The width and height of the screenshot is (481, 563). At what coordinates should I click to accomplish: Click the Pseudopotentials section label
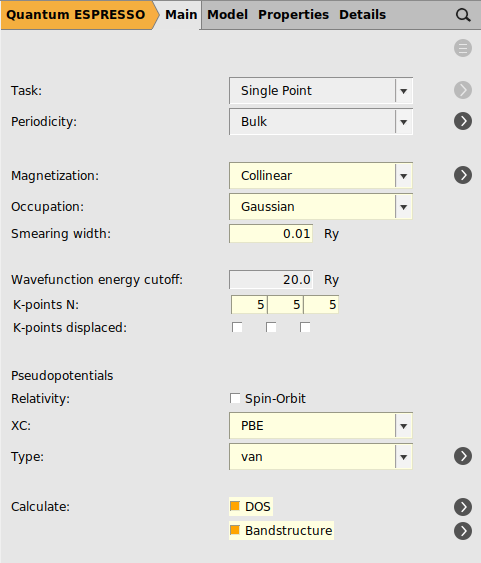pos(62,376)
